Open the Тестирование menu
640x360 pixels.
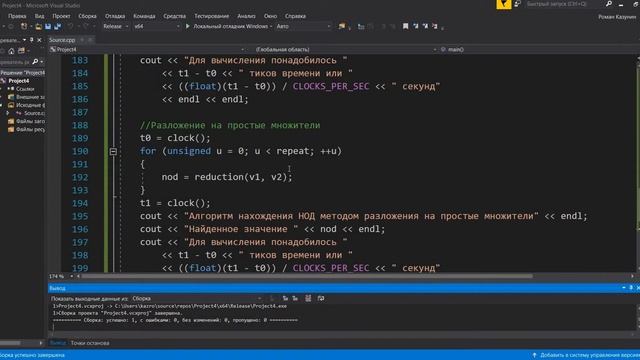pyautogui.click(x=211, y=16)
